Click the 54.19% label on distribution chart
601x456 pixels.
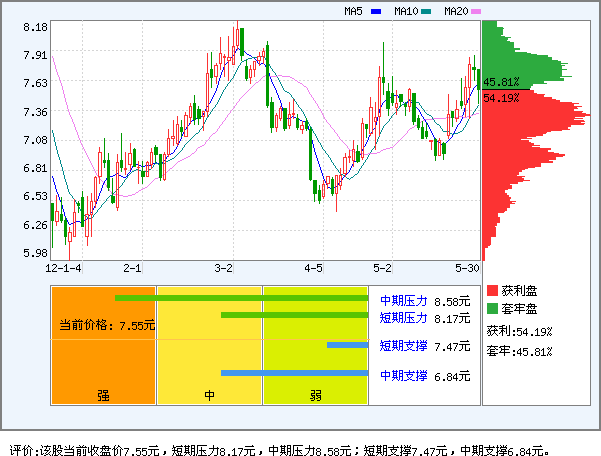pos(501,97)
